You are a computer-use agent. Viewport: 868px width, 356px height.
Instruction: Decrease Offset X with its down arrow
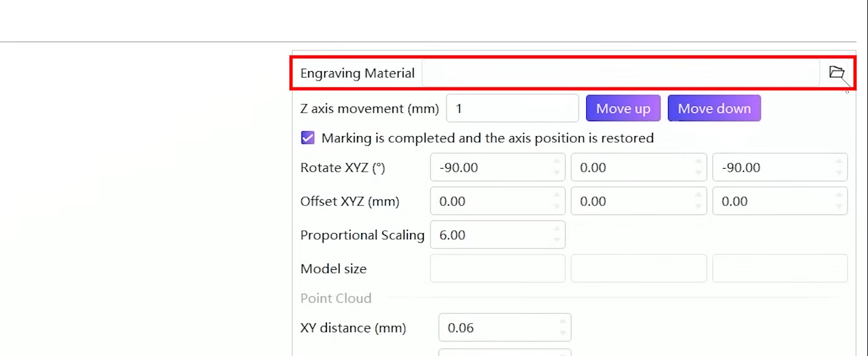coord(557,207)
